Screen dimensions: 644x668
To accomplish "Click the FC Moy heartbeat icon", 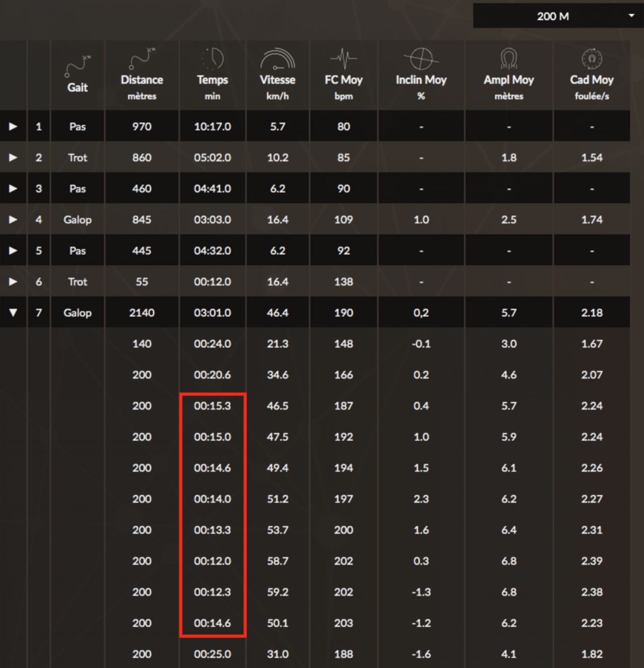I will click(344, 58).
